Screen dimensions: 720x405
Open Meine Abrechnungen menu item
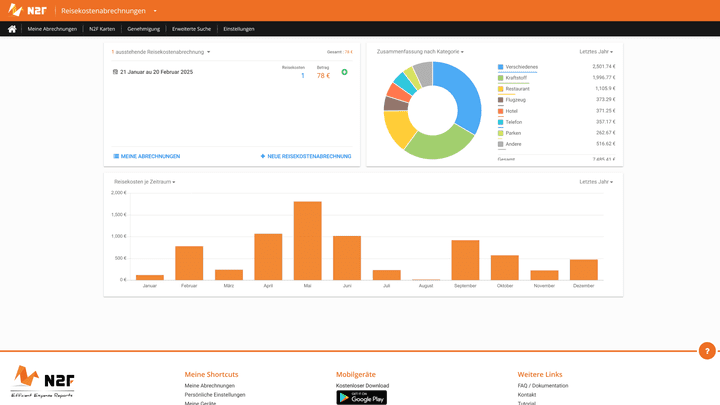(52, 29)
